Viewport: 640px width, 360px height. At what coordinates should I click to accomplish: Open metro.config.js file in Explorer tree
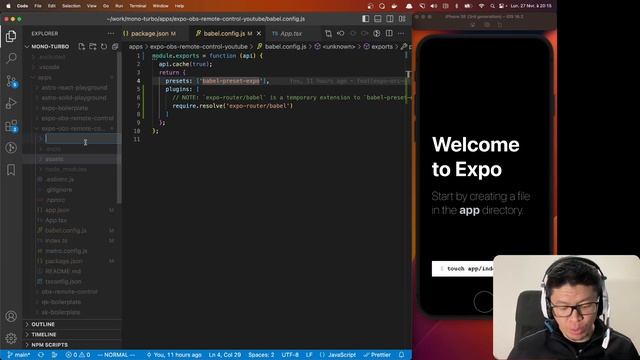coord(66,251)
